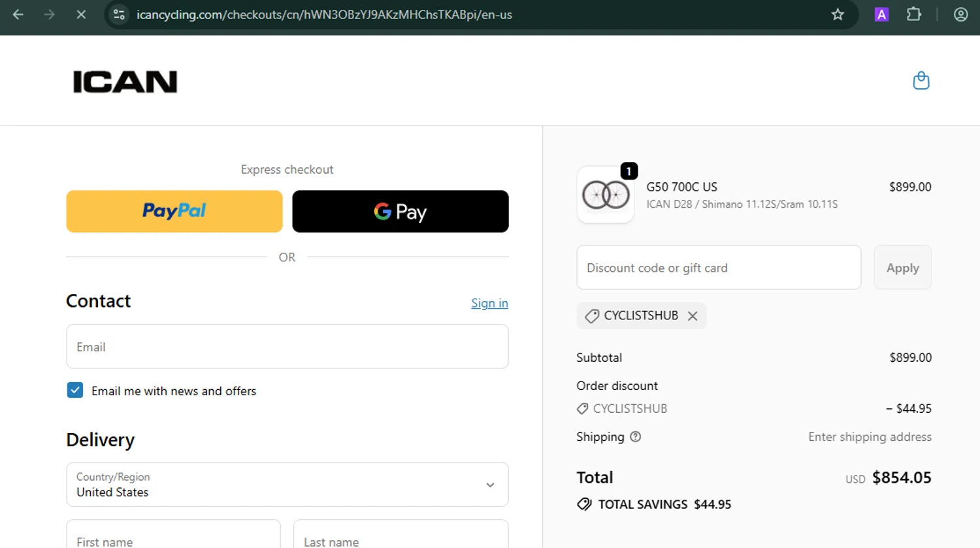Bookmark this page with the star
Screen dimensions: 980x548
click(x=838, y=14)
